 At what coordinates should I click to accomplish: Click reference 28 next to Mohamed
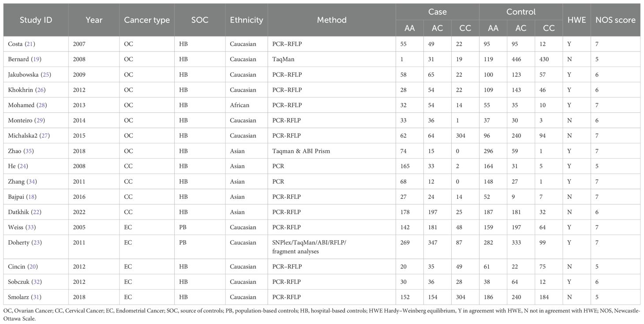(x=41, y=105)
